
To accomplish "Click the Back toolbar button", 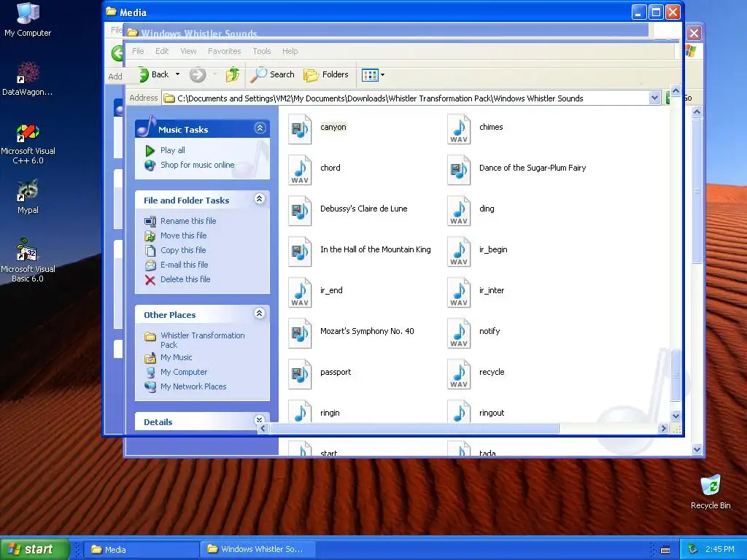I will 155,75.
